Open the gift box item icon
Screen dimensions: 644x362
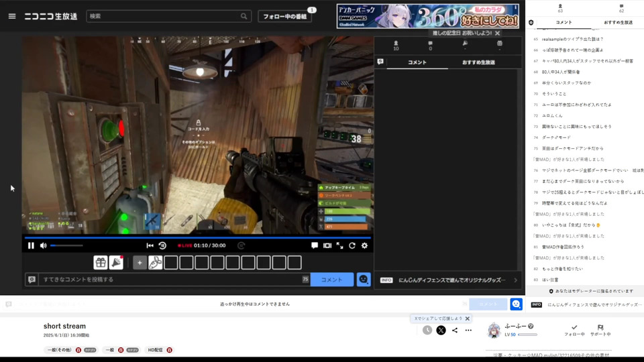tap(101, 262)
